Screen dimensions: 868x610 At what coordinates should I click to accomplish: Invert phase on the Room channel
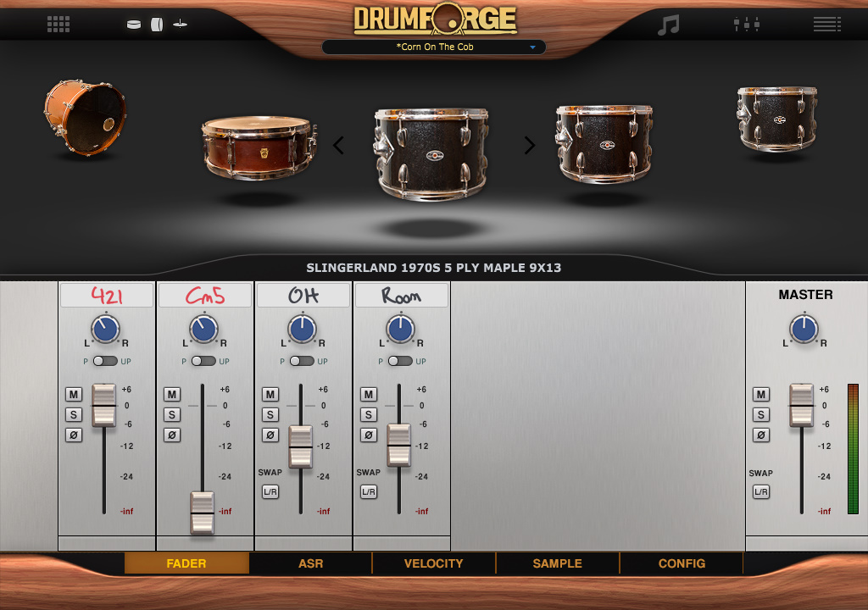[x=369, y=435]
